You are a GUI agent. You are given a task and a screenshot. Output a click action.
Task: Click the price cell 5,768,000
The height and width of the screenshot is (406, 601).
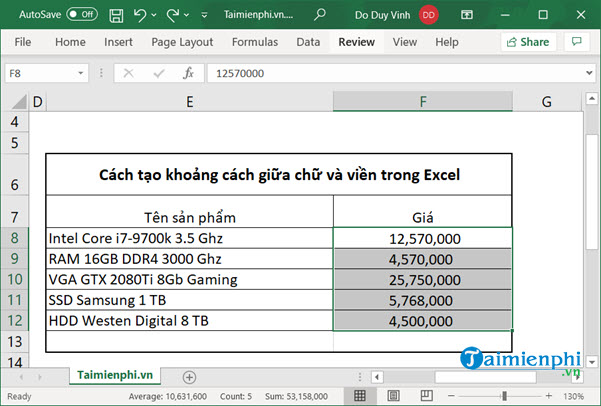tap(423, 300)
